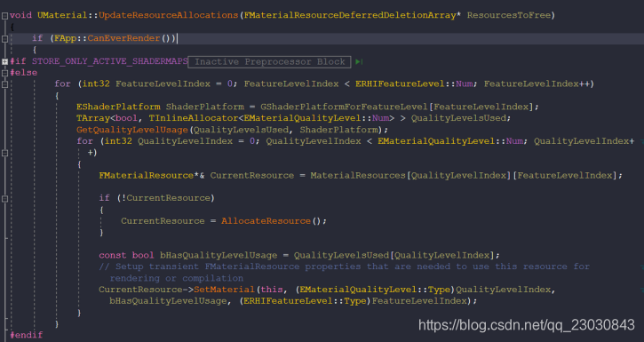This screenshot has width=644, height=342.
Task: Collapse the UpdateResourceAllocations function fold marker
Action: 4,16
